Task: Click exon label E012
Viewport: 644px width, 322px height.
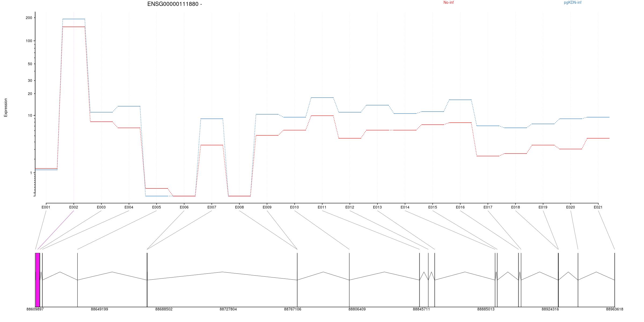Action: (x=350, y=207)
